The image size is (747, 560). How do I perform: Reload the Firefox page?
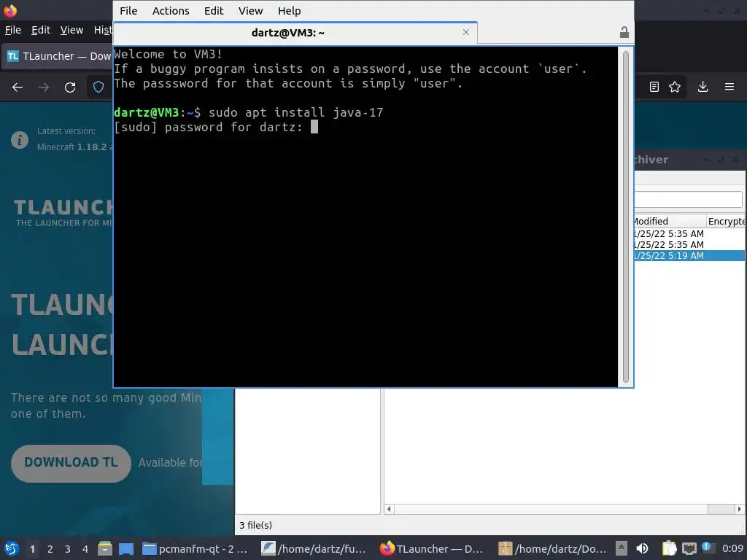point(70,87)
